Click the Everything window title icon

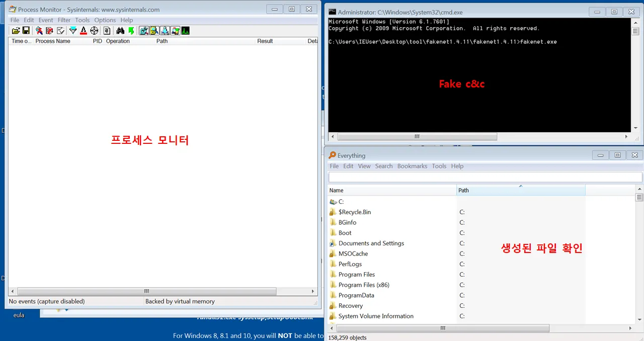pos(332,155)
